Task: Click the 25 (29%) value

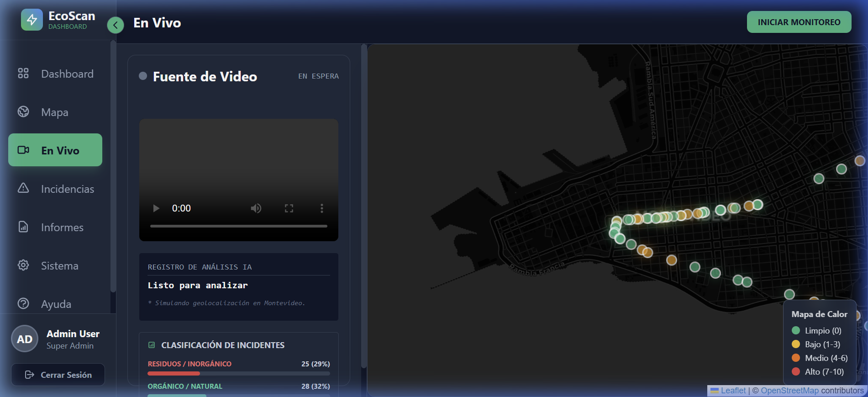Action: (x=316, y=364)
